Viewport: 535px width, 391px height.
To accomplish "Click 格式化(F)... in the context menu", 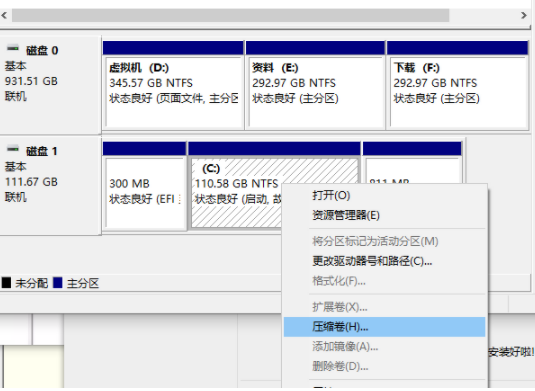I will pos(339,281).
